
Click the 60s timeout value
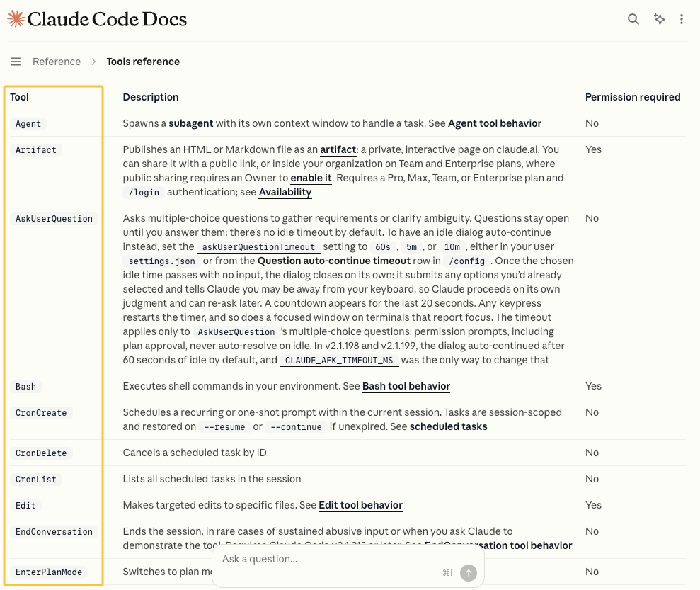(x=383, y=247)
